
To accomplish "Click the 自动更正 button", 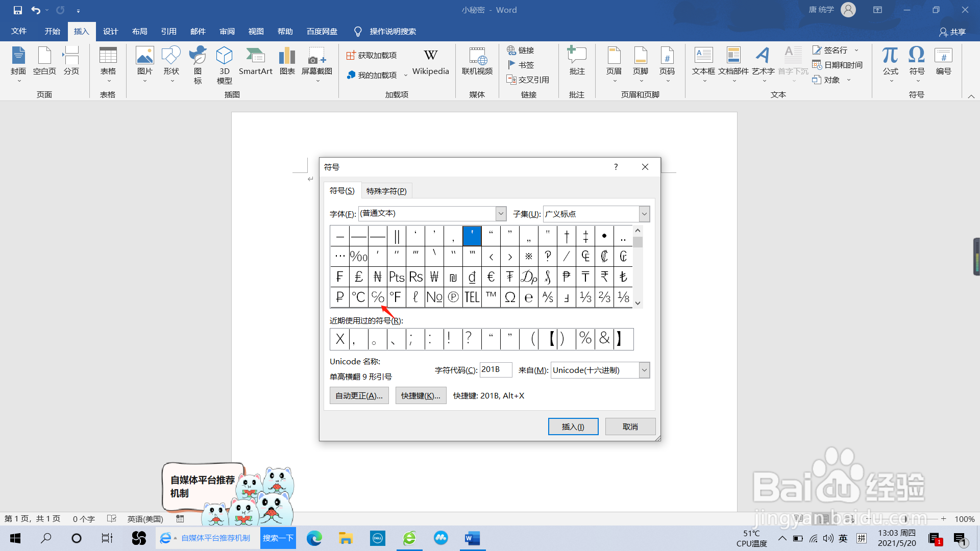I will pyautogui.click(x=359, y=395).
